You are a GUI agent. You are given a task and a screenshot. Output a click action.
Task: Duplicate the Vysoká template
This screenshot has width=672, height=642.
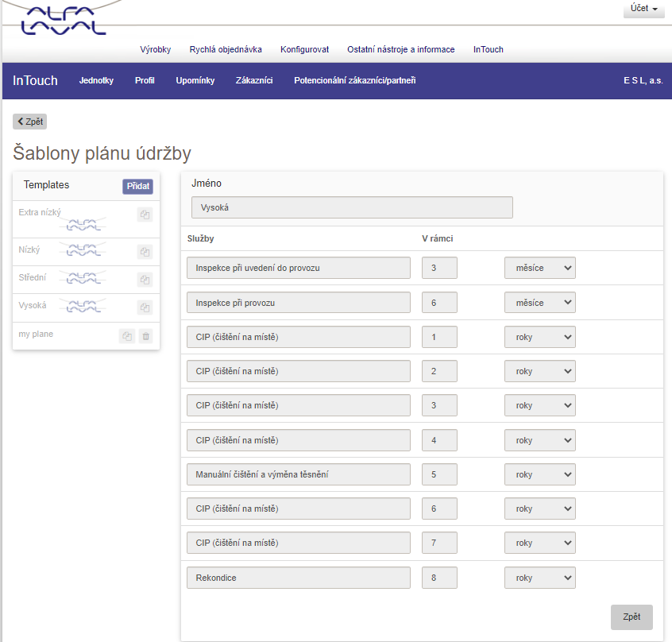click(145, 307)
